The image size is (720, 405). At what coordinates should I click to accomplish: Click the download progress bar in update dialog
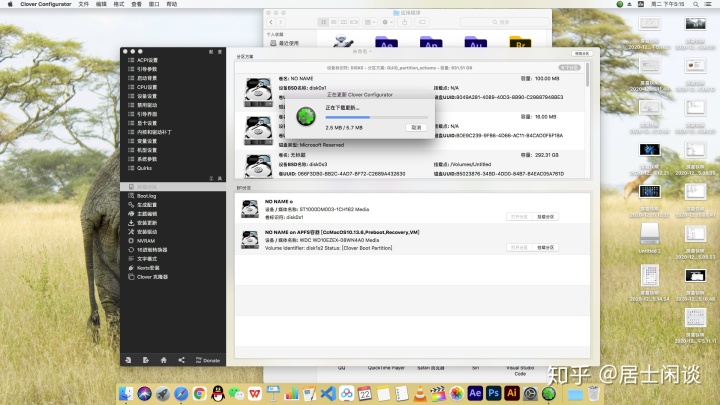376,118
